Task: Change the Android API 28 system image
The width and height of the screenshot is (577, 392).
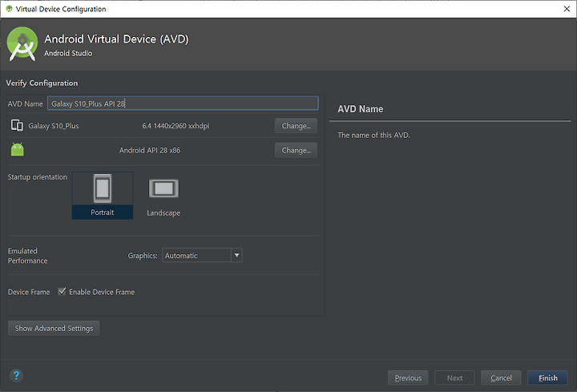Action: 296,150
